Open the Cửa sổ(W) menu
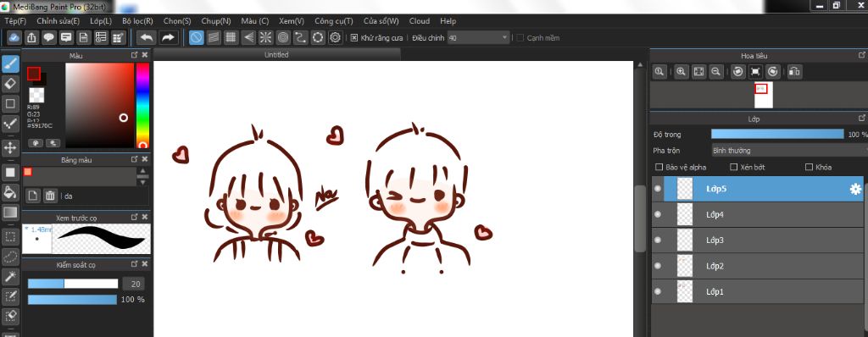The width and height of the screenshot is (868, 337). (x=381, y=21)
